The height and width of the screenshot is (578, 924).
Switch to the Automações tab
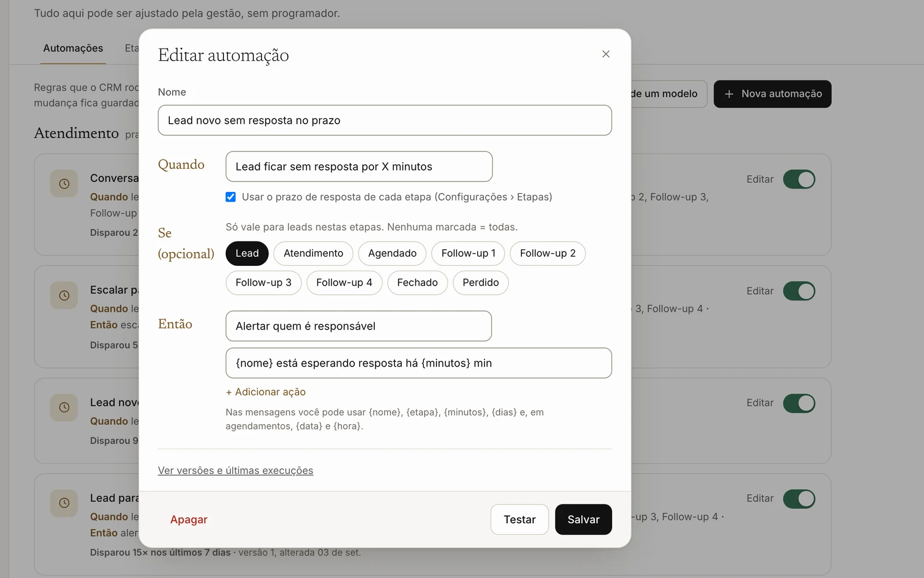click(x=73, y=48)
